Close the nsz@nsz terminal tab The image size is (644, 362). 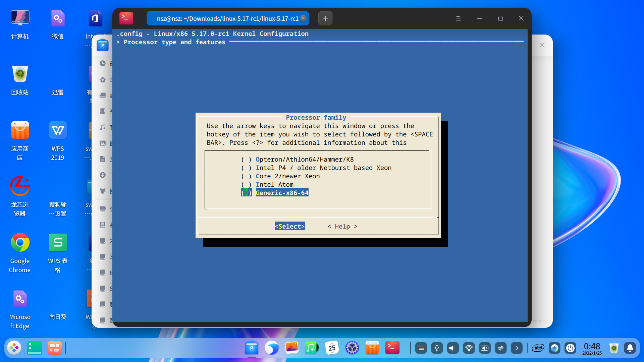click(x=303, y=18)
